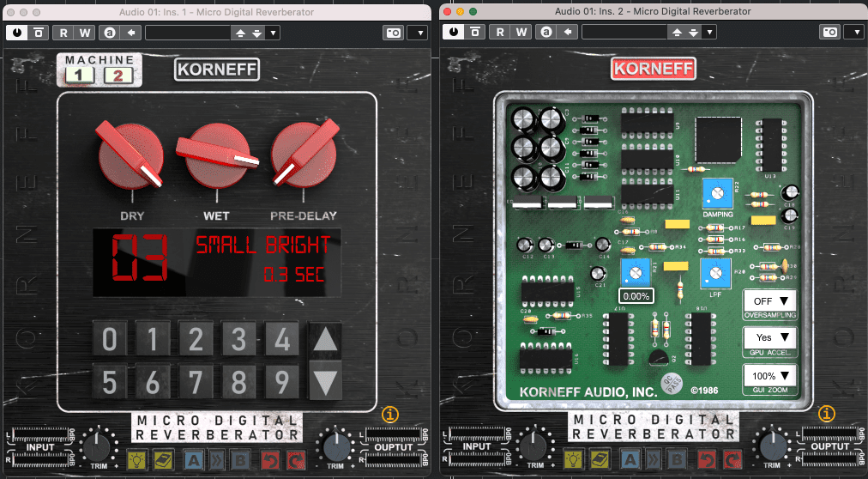The height and width of the screenshot is (479, 868).
Task: Click the program number 03 display
Action: point(140,258)
